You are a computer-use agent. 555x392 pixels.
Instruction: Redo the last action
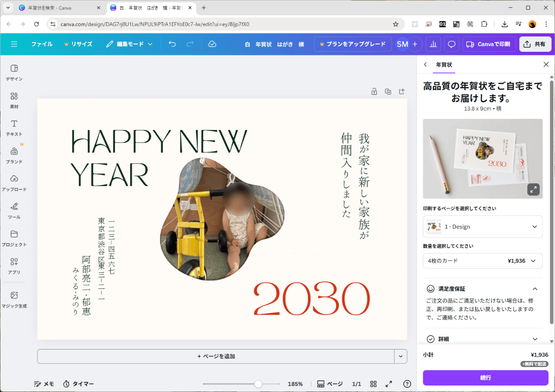[x=190, y=44]
